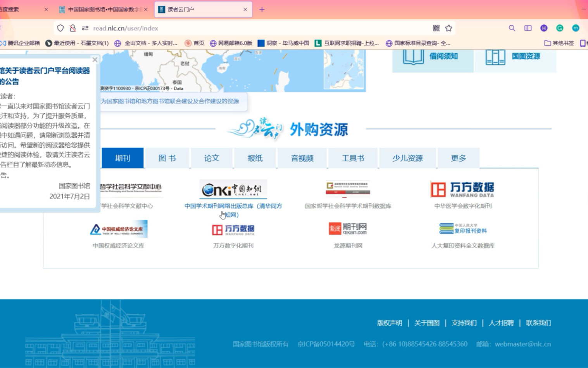Open the 网易邮箱6.0版 bookmark
Screen dimensions: 588x368
pyautogui.click(x=231, y=43)
